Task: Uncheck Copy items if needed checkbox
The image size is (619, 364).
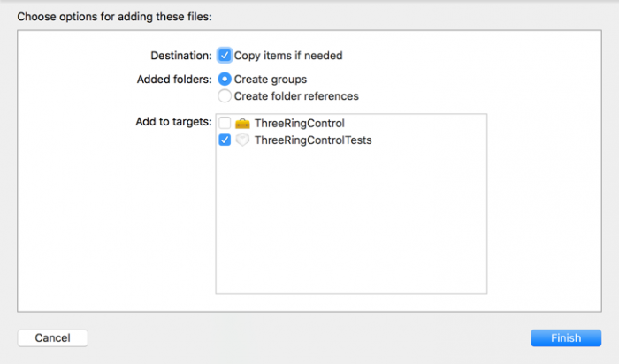Action: tap(225, 55)
